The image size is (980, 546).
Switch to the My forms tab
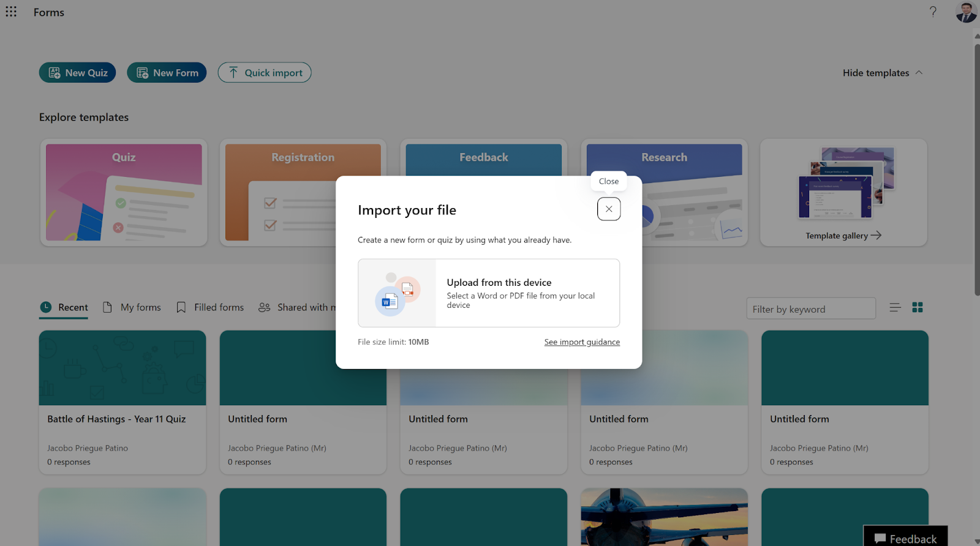(x=132, y=307)
